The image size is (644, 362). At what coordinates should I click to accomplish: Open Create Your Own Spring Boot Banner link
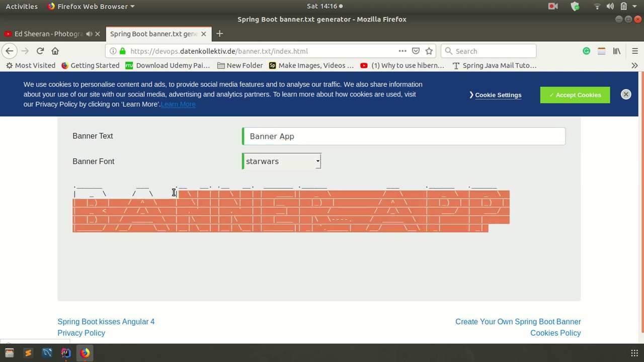coord(518,322)
